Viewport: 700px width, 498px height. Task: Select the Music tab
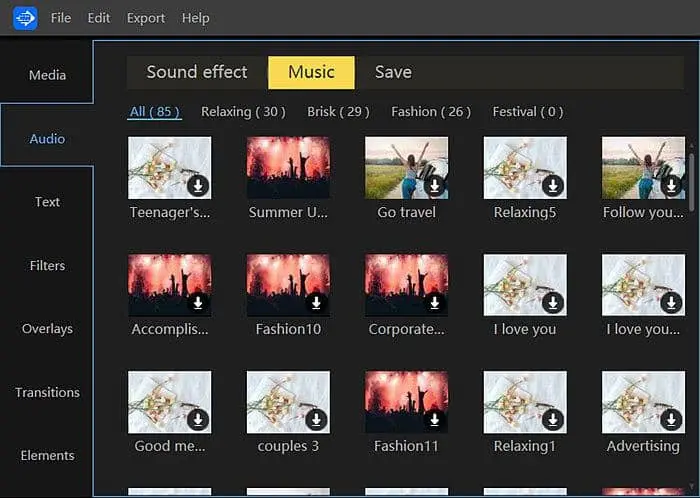[311, 72]
